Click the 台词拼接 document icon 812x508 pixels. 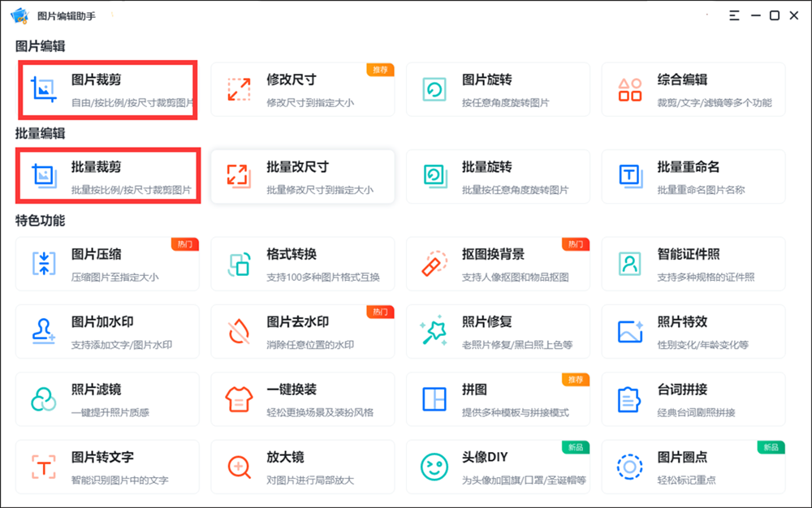pos(629,399)
